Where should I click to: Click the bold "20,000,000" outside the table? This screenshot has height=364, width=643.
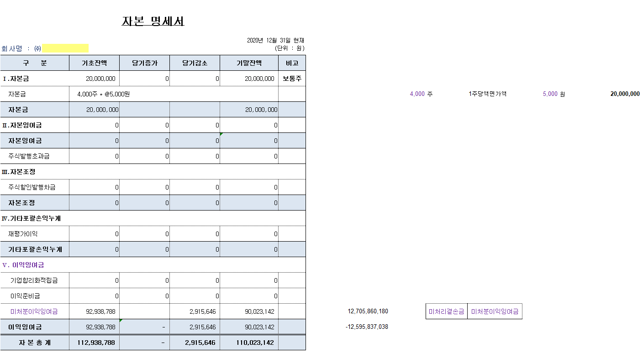pos(625,94)
